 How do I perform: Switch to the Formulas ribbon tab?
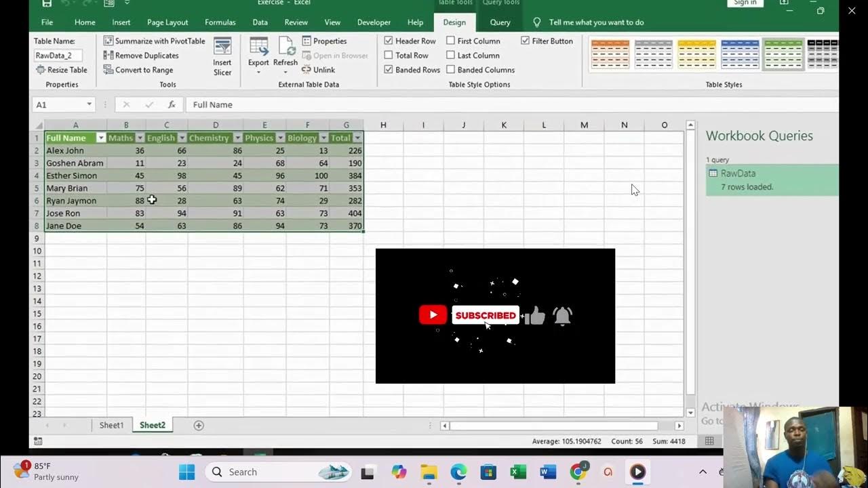(220, 22)
